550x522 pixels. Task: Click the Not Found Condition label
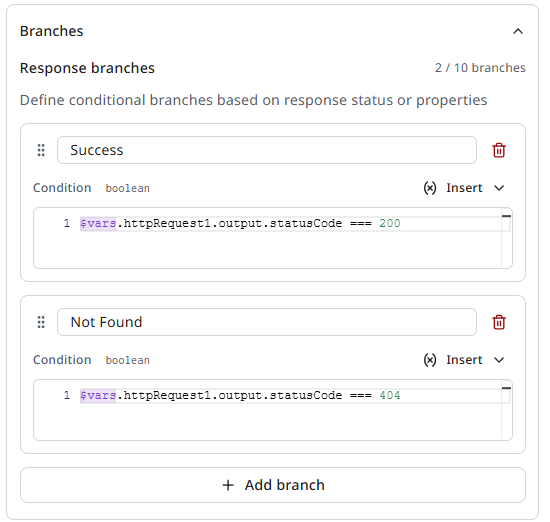(x=62, y=360)
